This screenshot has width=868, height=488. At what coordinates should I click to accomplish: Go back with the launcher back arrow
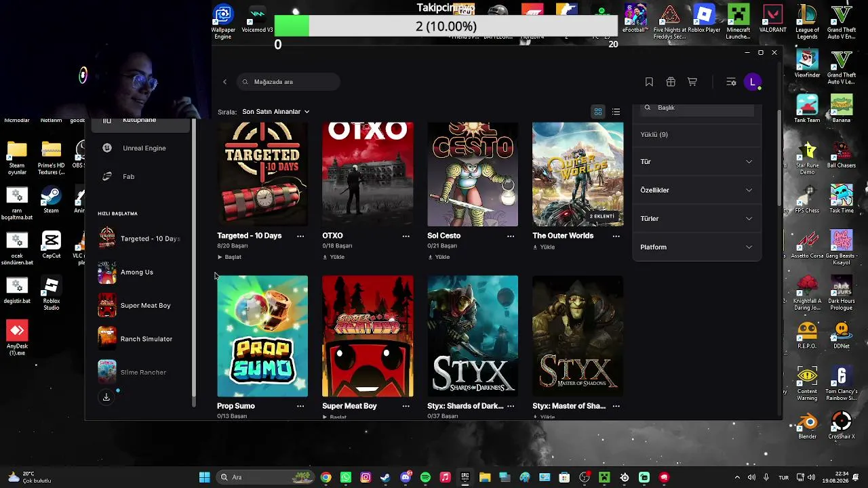224,82
